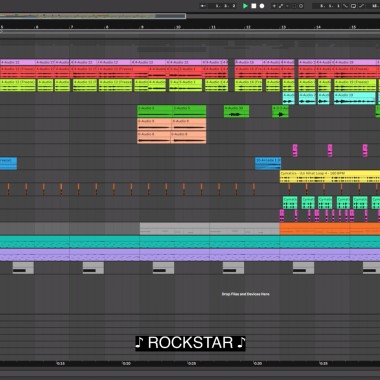Start playback with the green Play button

245,6
